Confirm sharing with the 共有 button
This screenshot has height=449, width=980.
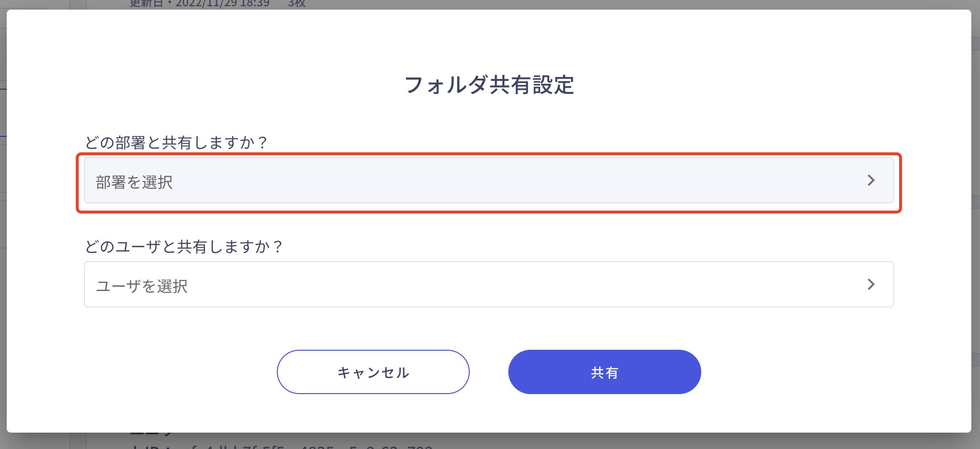point(604,372)
